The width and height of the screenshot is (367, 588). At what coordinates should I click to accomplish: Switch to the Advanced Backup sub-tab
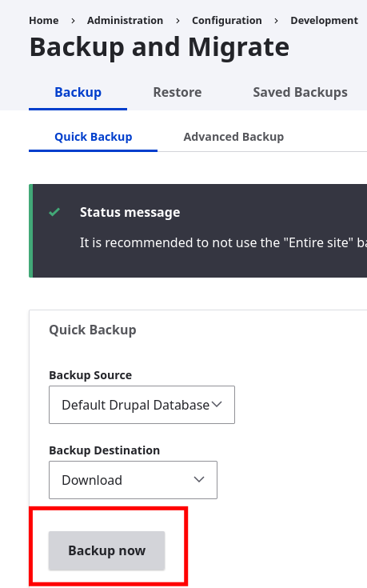pos(233,137)
